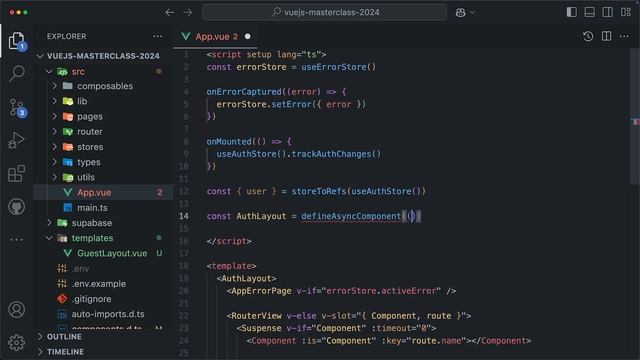This screenshot has width=640, height=360.
Task: Toggle the bottom panel layout
Action: pyautogui.click(x=589, y=12)
